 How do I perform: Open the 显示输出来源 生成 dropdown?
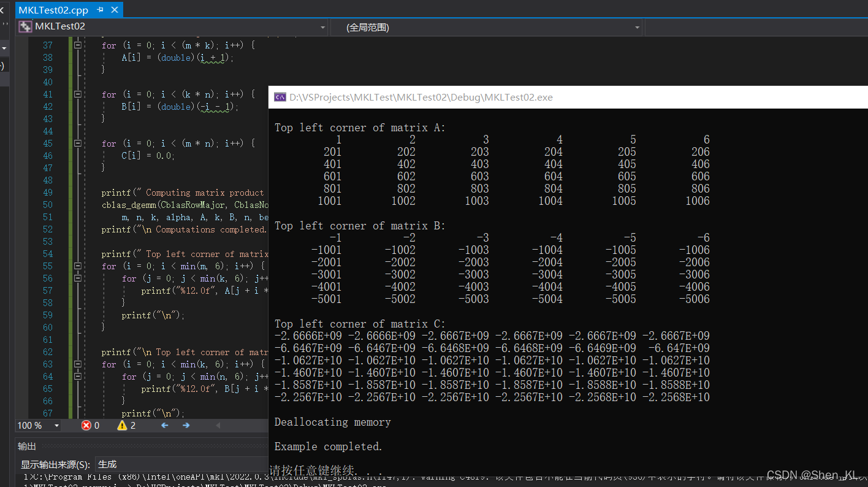[x=181, y=464]
